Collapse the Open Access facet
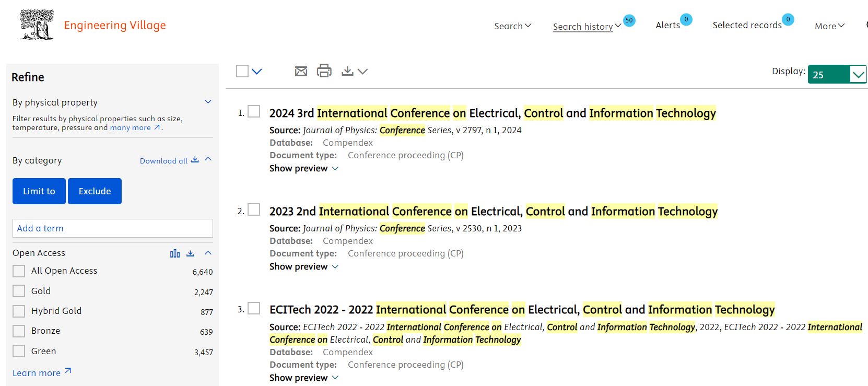Image resolution: width=868 pixels, height=386 pixels. tap(208, 253)
